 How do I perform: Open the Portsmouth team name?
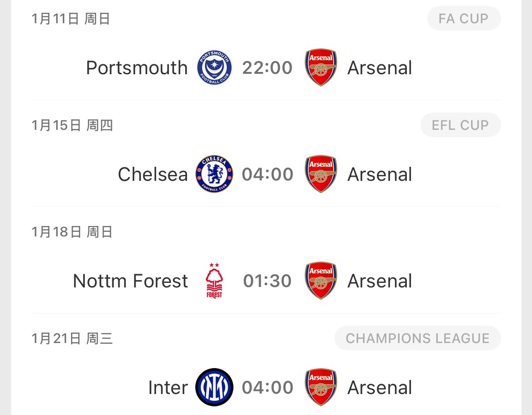click(137, 68)
